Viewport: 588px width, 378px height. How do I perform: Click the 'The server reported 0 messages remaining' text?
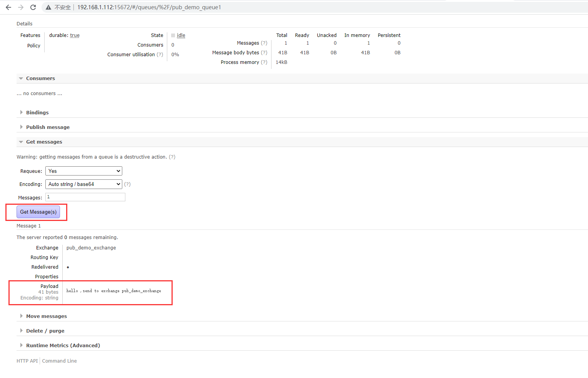coord(67,238)
